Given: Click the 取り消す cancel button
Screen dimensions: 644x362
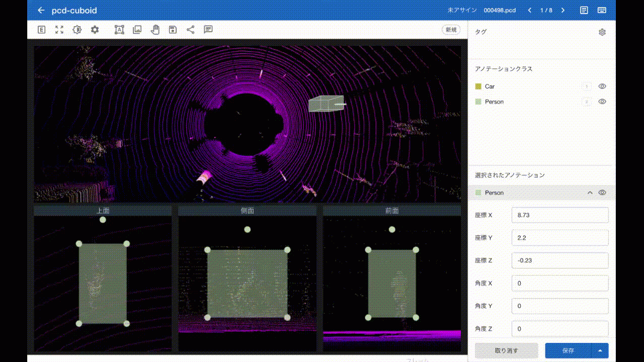Looking at the screenshot, I should pyautogui.click(x=506, y=350).
